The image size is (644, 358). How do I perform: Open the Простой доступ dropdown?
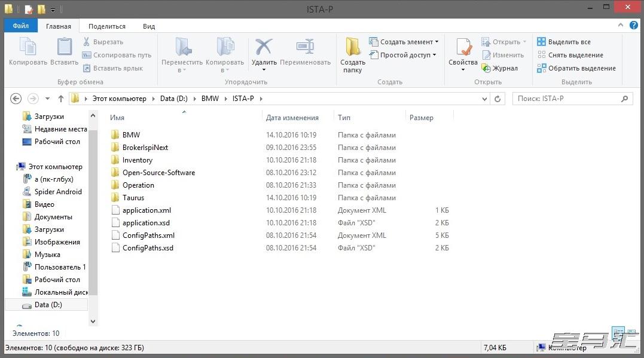click(402, 55)
